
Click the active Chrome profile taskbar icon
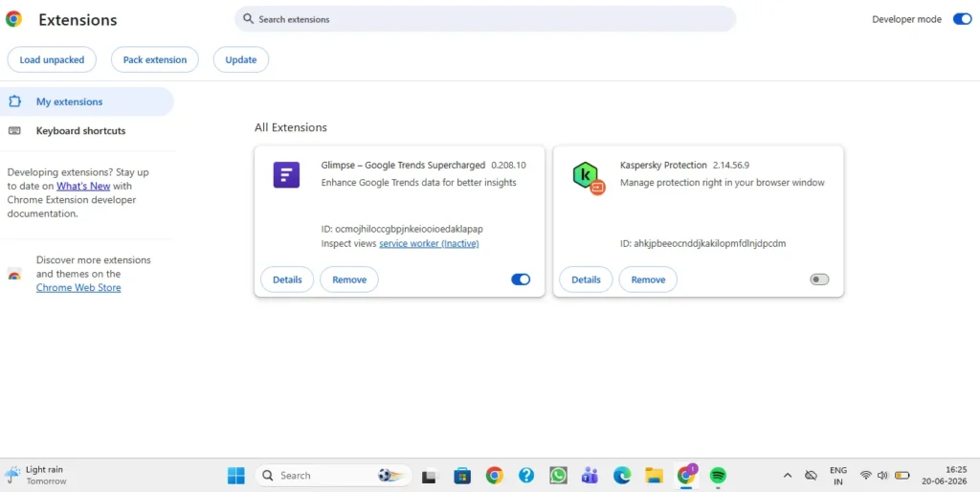(x=686, y=476)
